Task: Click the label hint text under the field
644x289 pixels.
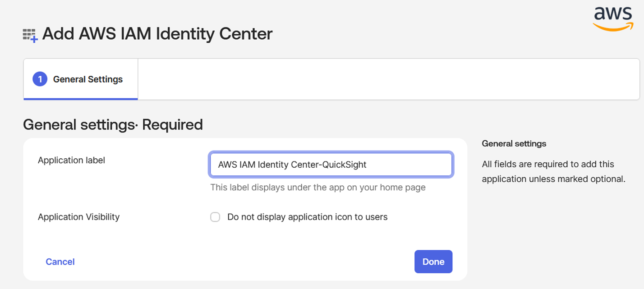Action: pyautogui.click(x=317, y=187)
